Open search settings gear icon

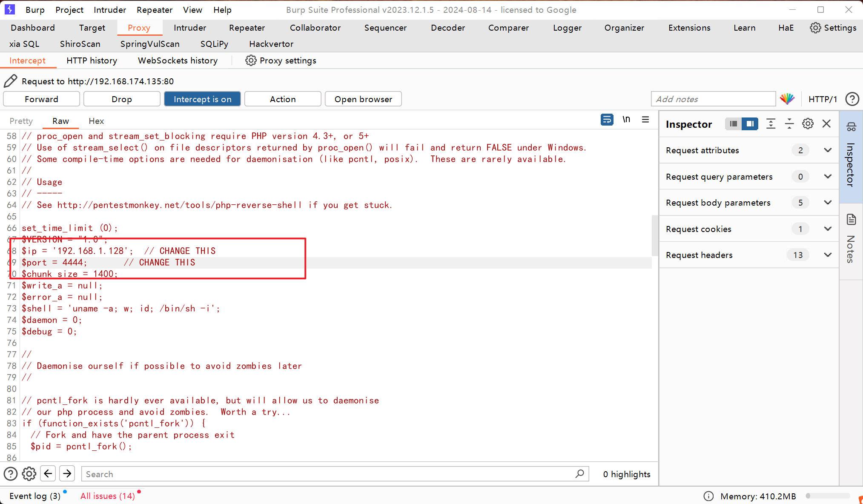29,474
